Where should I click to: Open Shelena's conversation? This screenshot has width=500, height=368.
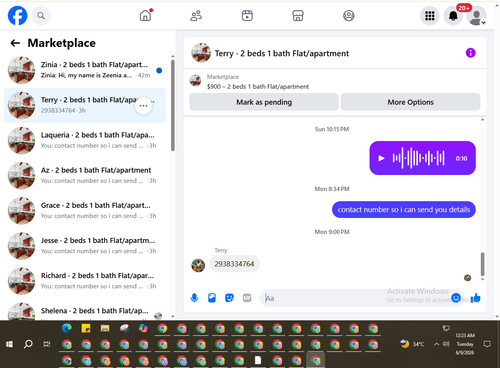(x=85, y=311)
